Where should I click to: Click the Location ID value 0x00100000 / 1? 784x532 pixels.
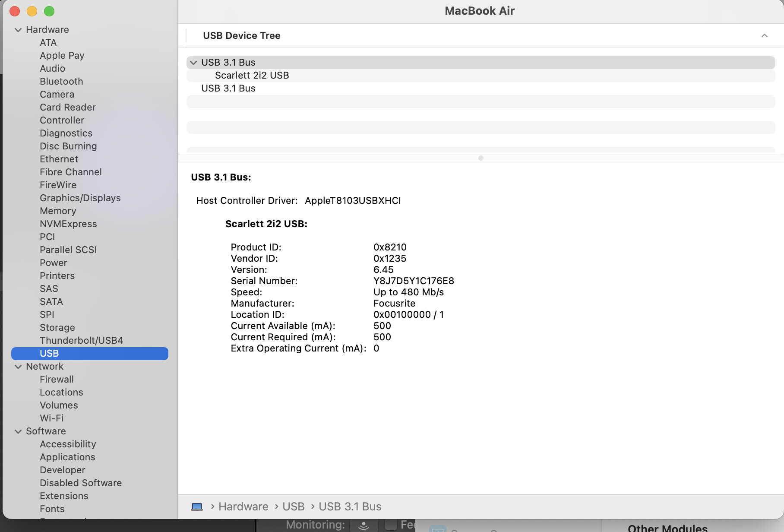[x=408, y=315]
